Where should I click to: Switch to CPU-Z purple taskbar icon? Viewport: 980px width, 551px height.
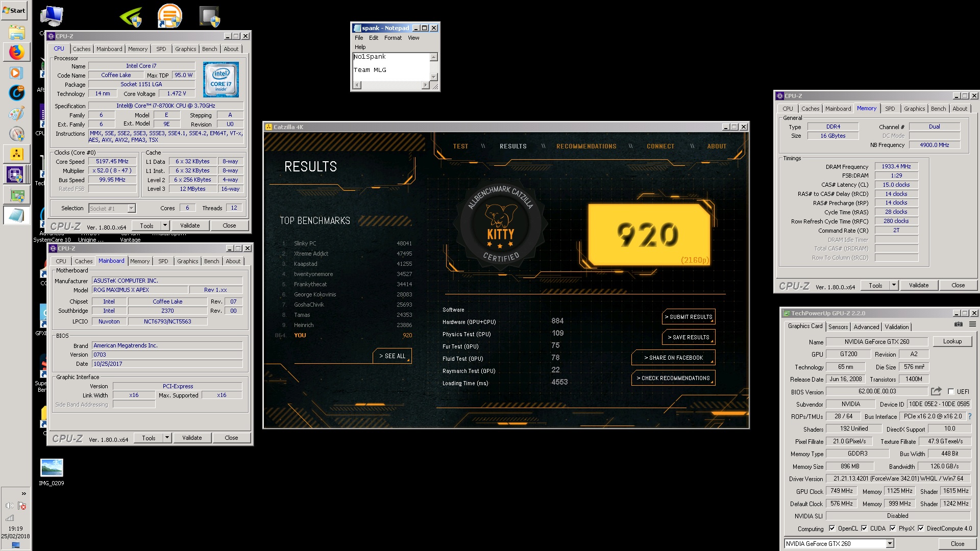[15, 174]
